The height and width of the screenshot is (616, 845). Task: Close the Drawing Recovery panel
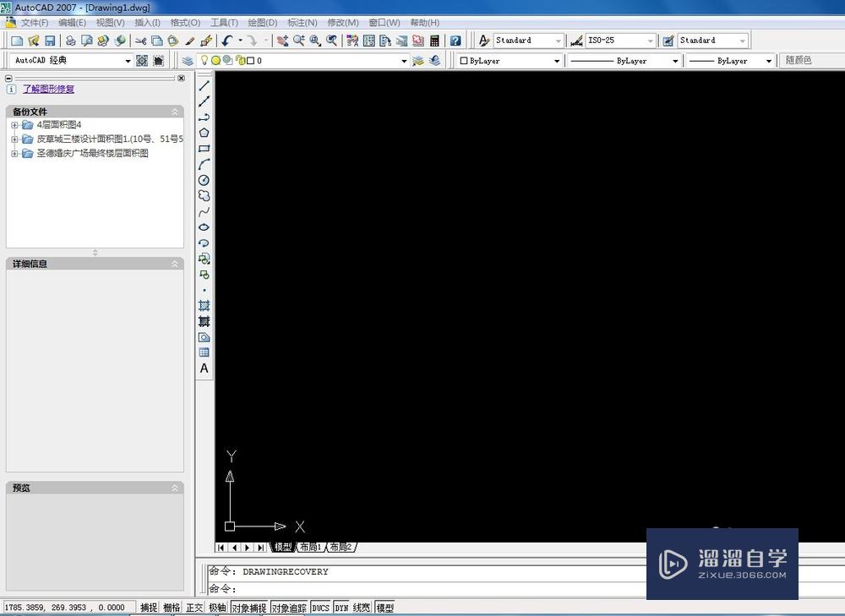click(x=182, y=78)
